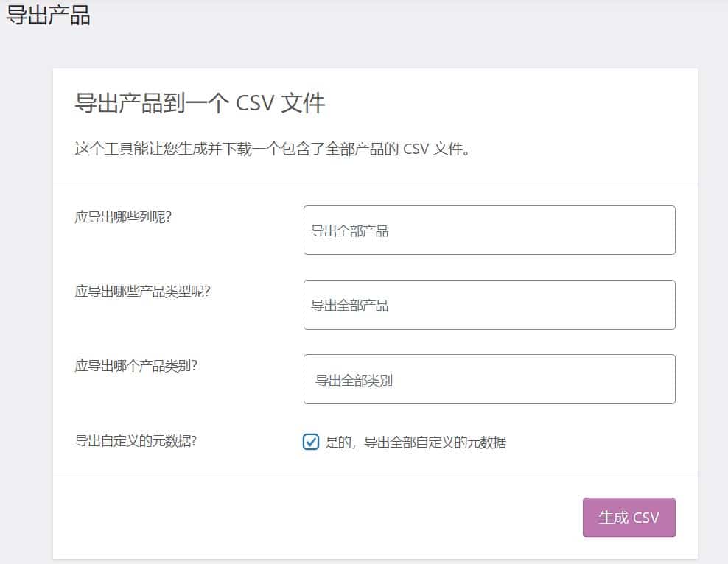The height and width of the screenshot is (564, 728).
Task: Click the '应导出哪些列呢?' label
Action: (123, 216)
